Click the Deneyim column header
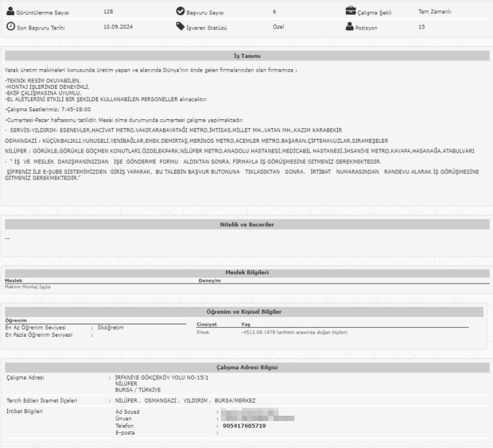This screenshot has width=493, height=448. [x=209, y=280]
